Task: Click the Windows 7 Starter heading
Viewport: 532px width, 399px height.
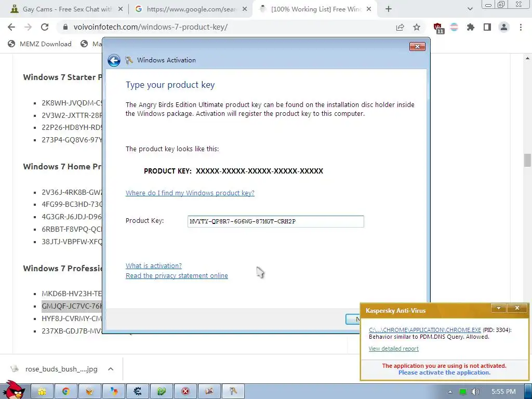Action: pos(62,77)
